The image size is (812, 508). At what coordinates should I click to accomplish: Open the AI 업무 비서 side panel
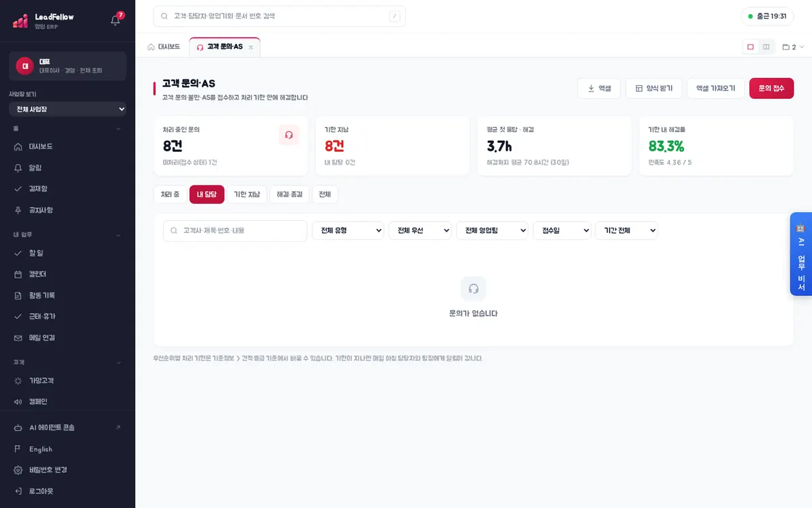tap(801, 254)
